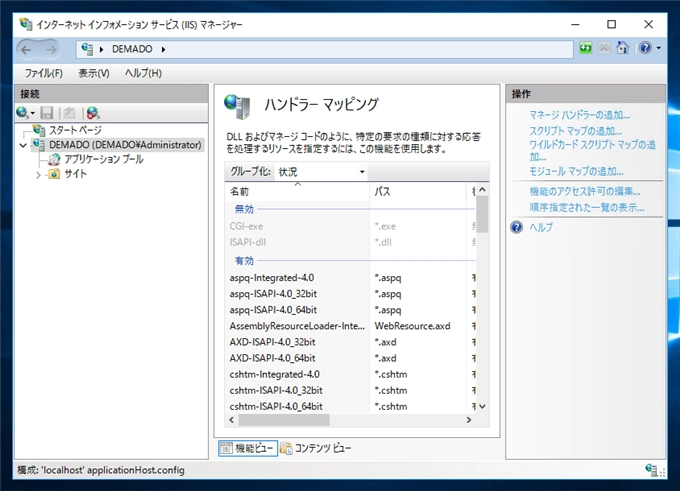Select aspq-ISAPI-4.0_64bit handler
Screen dimensions: 680x491
tap(350, 310)
